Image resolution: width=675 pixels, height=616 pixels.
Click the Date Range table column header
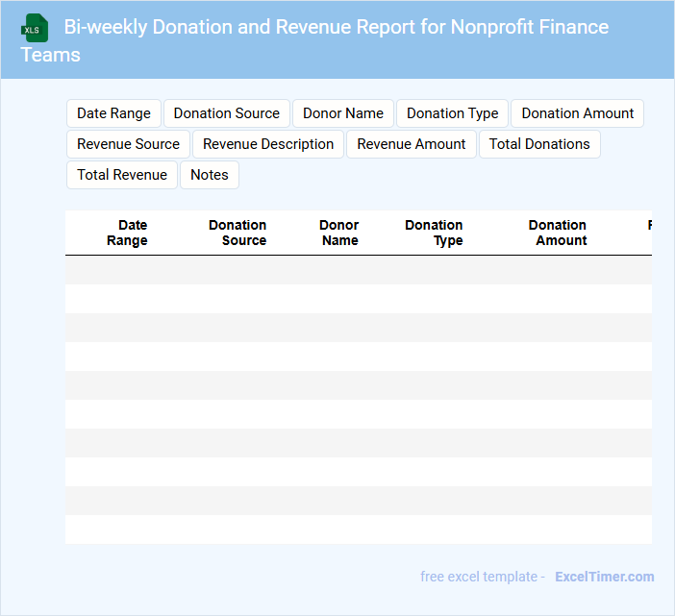(x=127, y=233)
